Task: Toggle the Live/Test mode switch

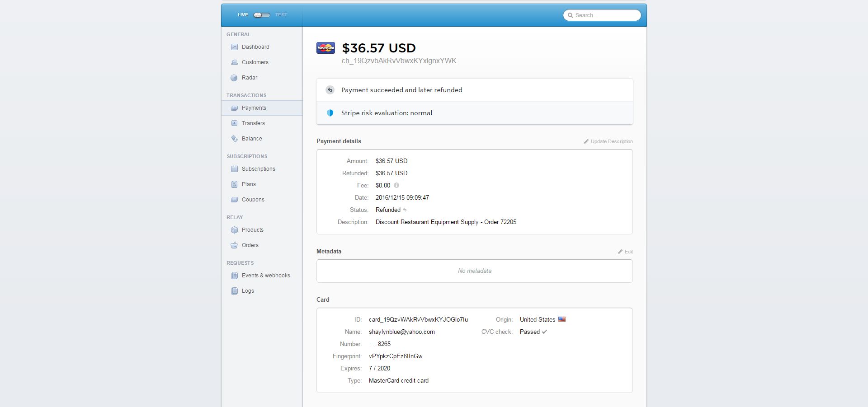Action: pos(262,15)
